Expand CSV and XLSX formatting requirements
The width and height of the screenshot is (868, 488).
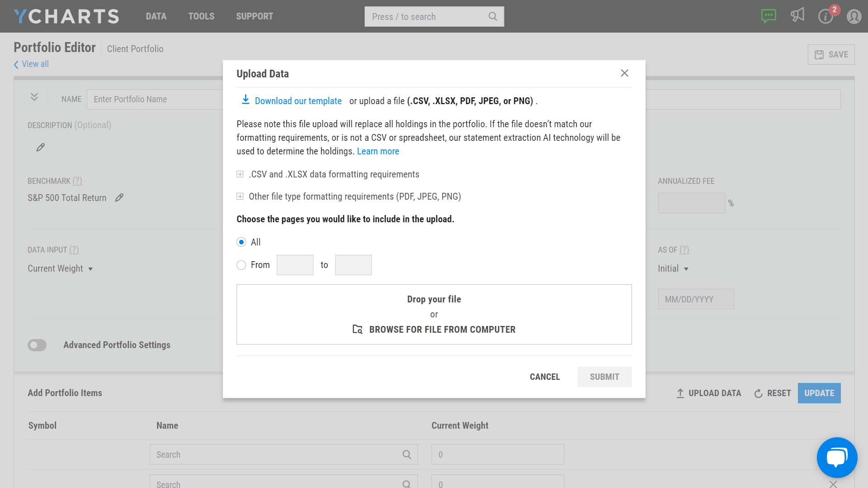240,174
